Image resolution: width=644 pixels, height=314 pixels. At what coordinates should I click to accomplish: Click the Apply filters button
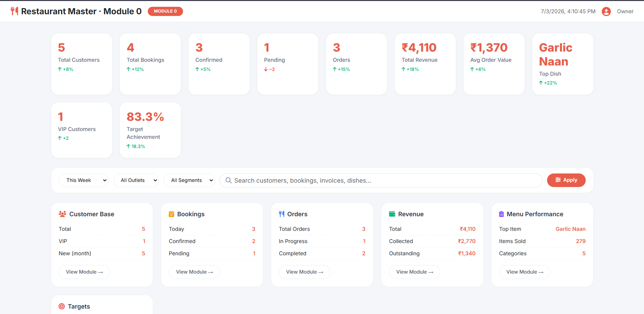566,180
